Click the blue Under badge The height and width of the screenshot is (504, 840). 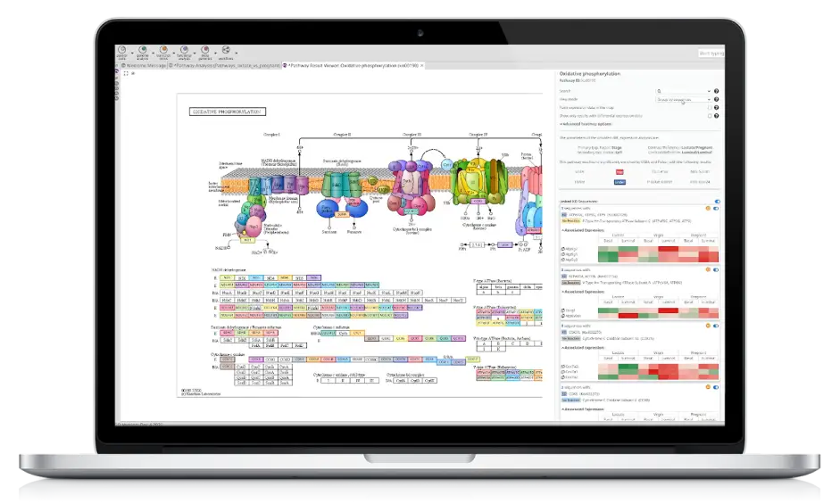tap(620, 182)
